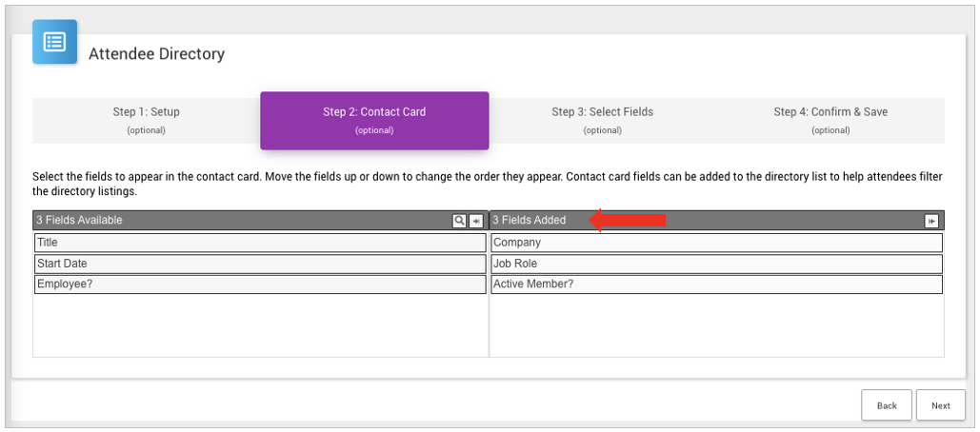Select the Active Member? added field
The image size is (980, 432).
point(717,285)
